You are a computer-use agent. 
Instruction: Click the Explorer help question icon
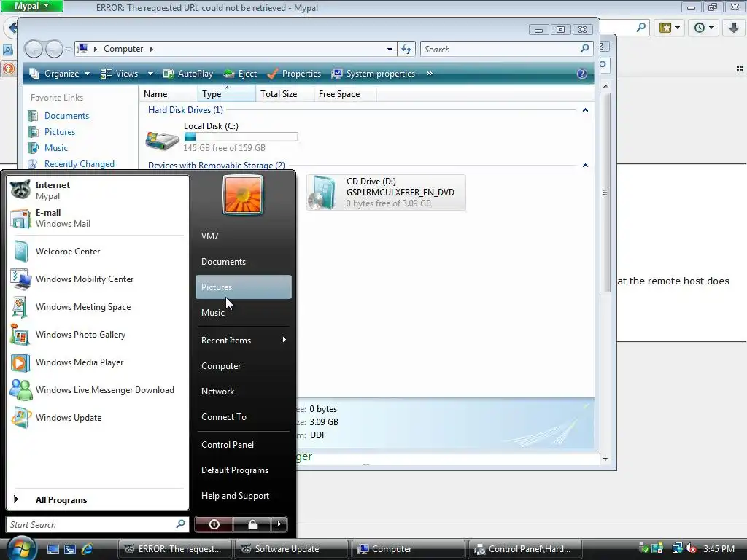[x=581, y=74]
